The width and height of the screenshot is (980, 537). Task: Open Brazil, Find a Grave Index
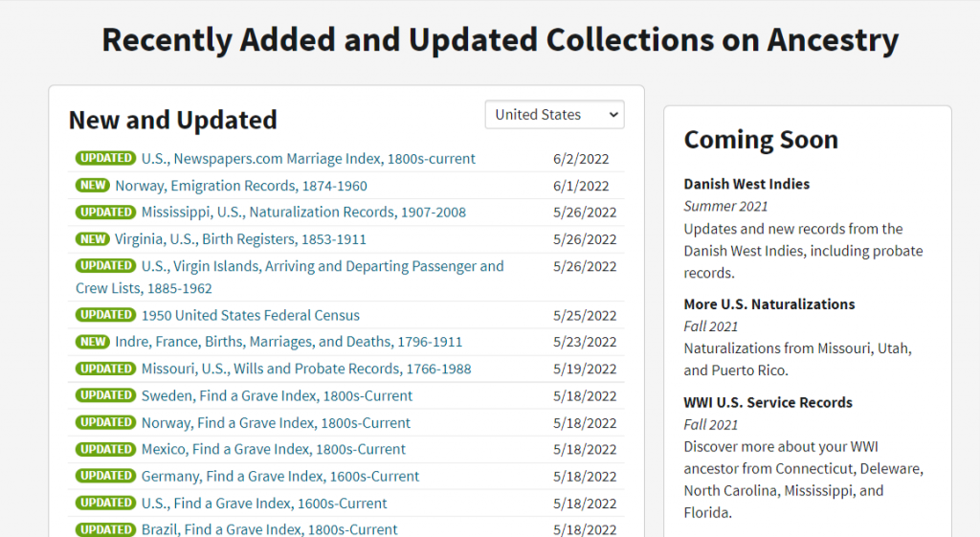tap(269, 529)
